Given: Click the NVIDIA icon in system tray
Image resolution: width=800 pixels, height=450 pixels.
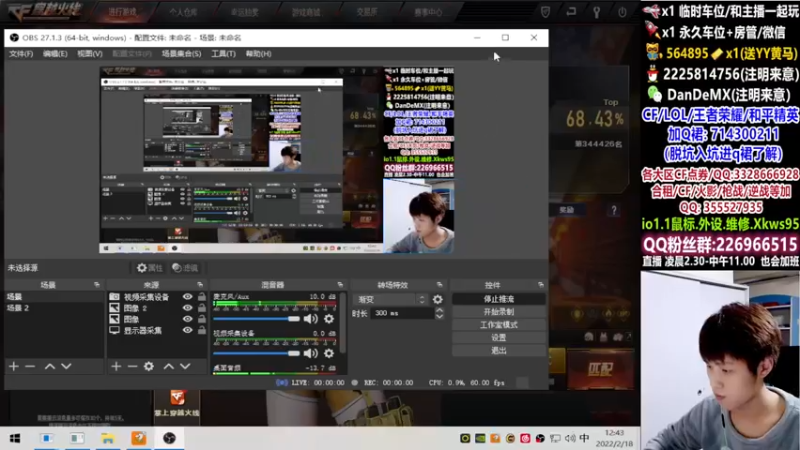Looking at the screenshot, I should [480, 438].
